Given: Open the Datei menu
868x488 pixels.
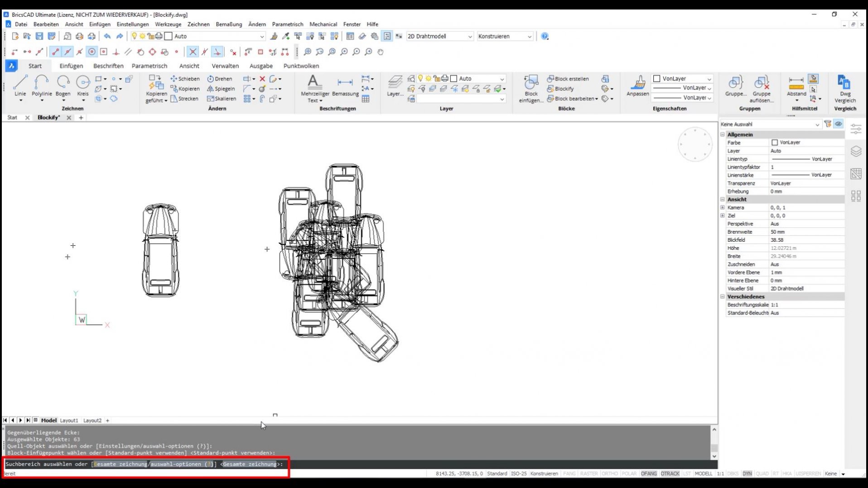Looking at the screenshot, I should 21,24.
